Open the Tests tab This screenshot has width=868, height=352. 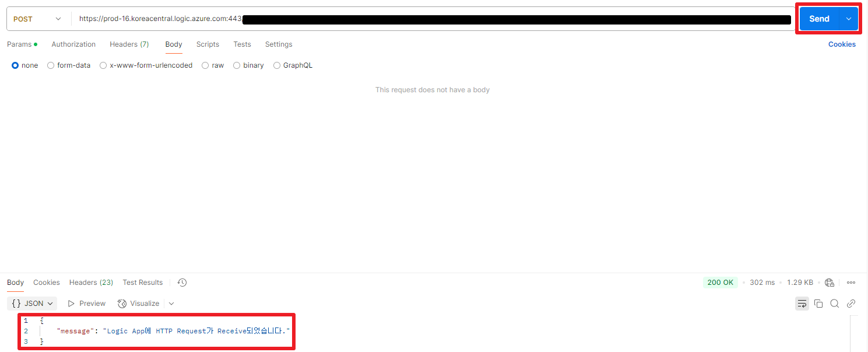point(242,44)
